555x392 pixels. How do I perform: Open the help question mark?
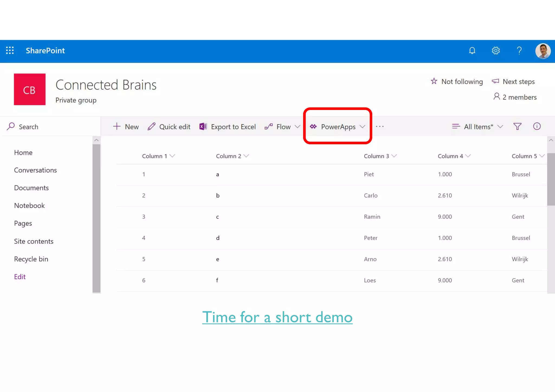tap(519, 51)
